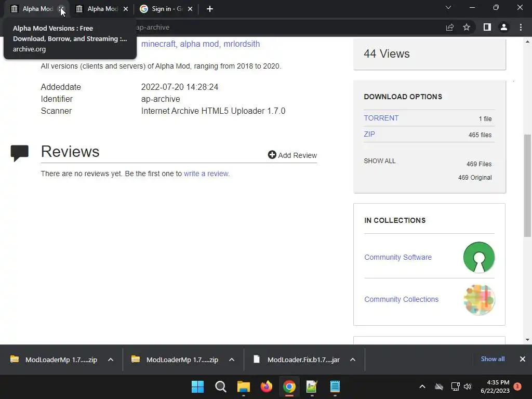
Task: Select the first Alpha Mod tab
Action: tap(33, 9)
